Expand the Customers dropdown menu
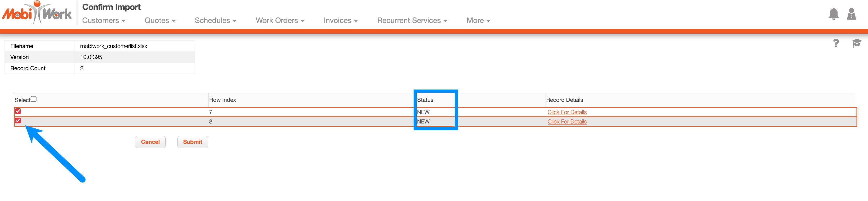The height and width of the screenshot is (201, 868). click(104, 21)
